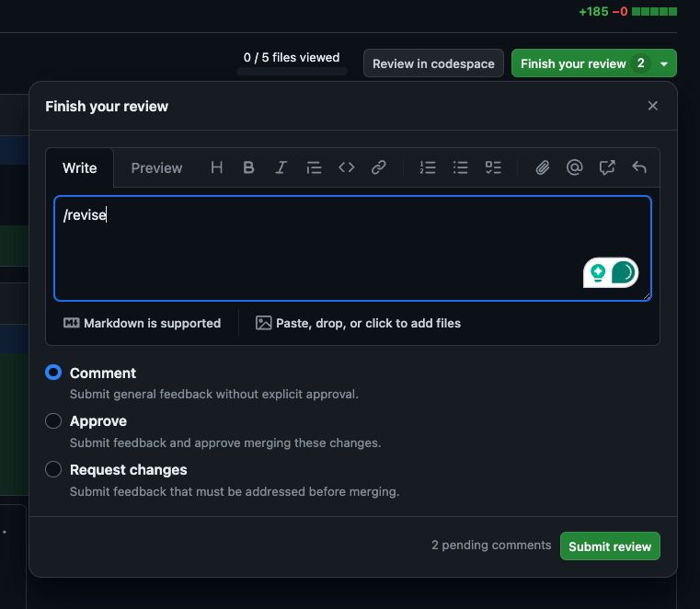Click the Markdown is supported link
This screenshot has height=609, width=700.
[x=142, y=323]
